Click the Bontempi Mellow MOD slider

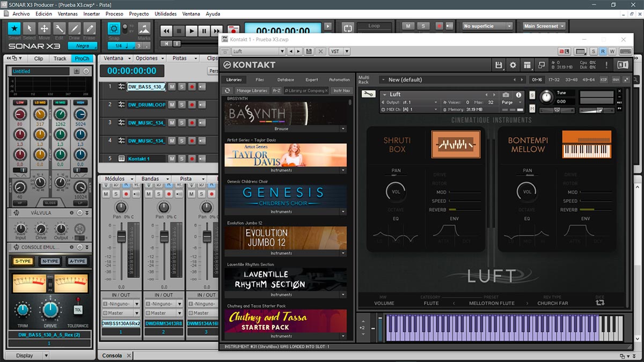596,192
